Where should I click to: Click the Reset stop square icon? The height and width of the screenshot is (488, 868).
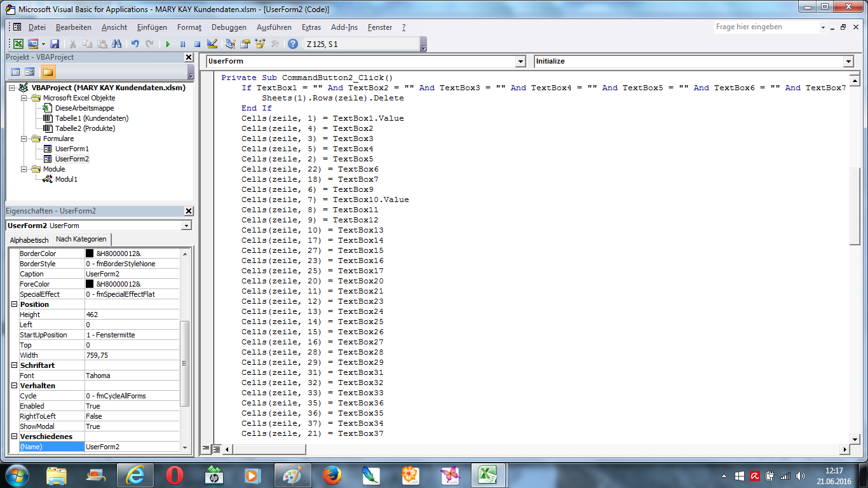[197, 44]
